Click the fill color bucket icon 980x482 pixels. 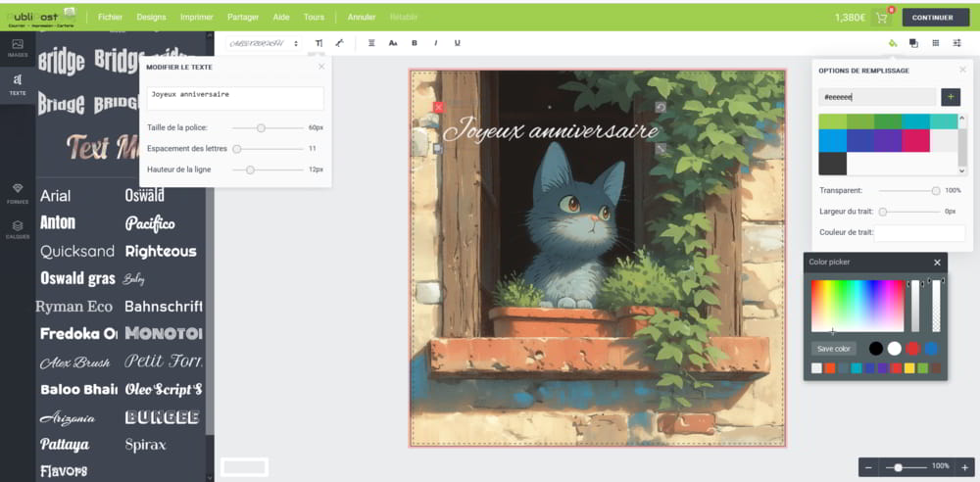[x=892, y=43]
